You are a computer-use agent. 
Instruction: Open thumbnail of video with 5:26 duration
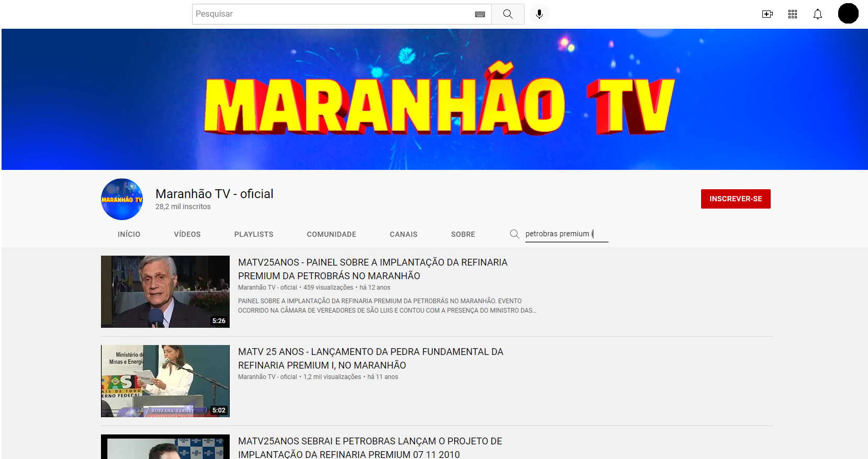click(x=165, y=292)
